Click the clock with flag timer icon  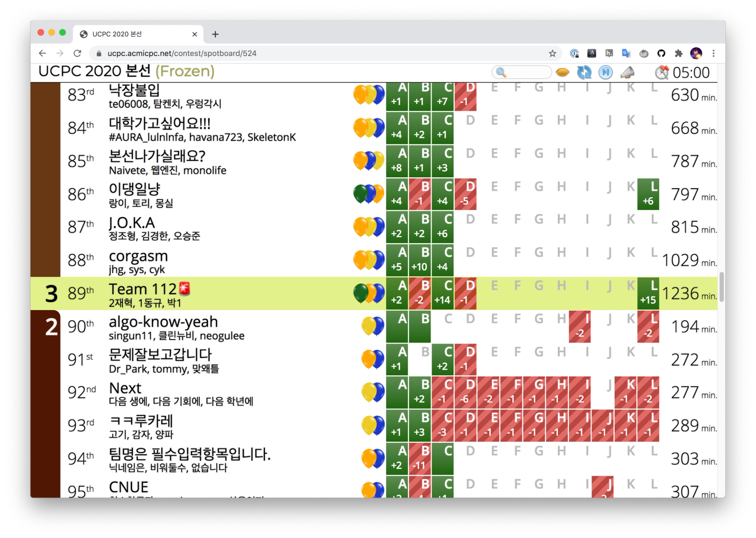coord(661,72)
